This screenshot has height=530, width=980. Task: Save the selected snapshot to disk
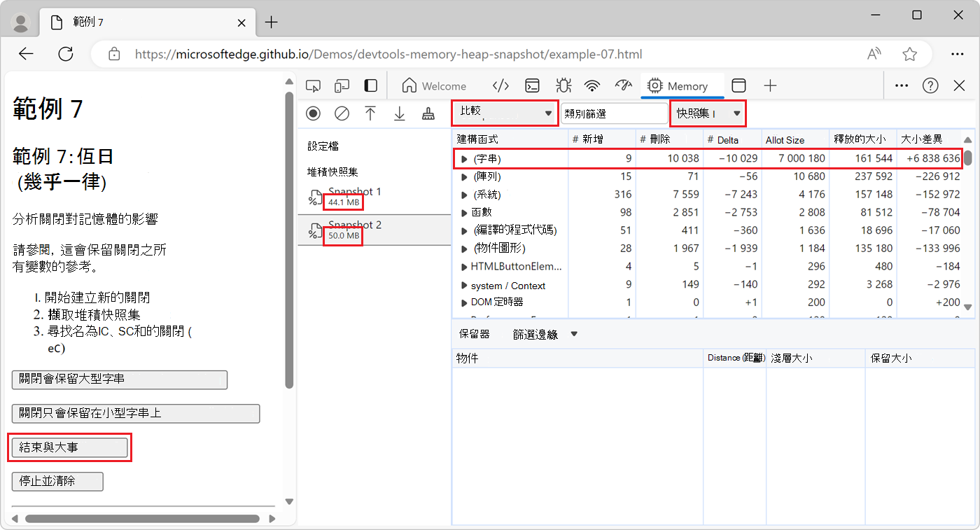click(399, 113)
